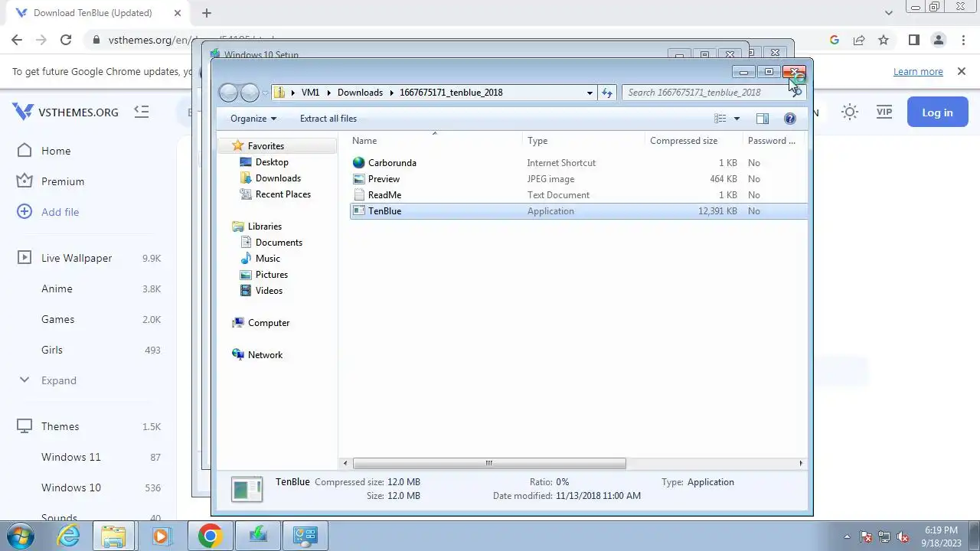Click the scrollbar right arrow
The image size is (980, 551).
801,463
